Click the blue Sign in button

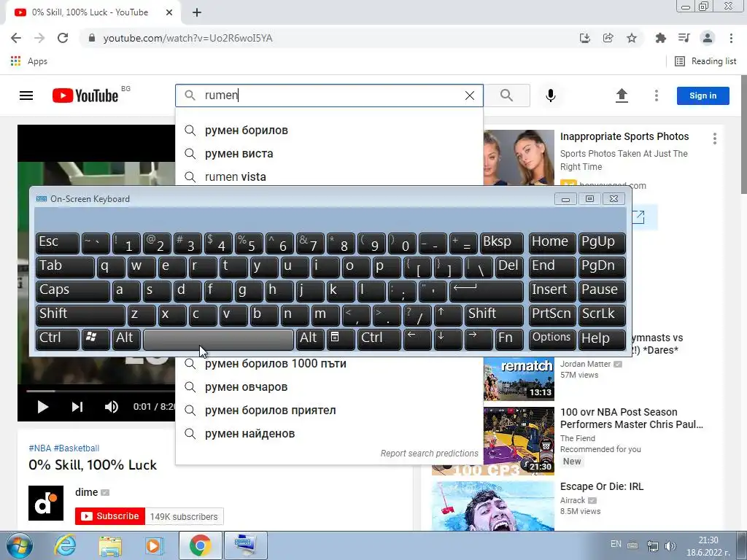click(703, 96)
